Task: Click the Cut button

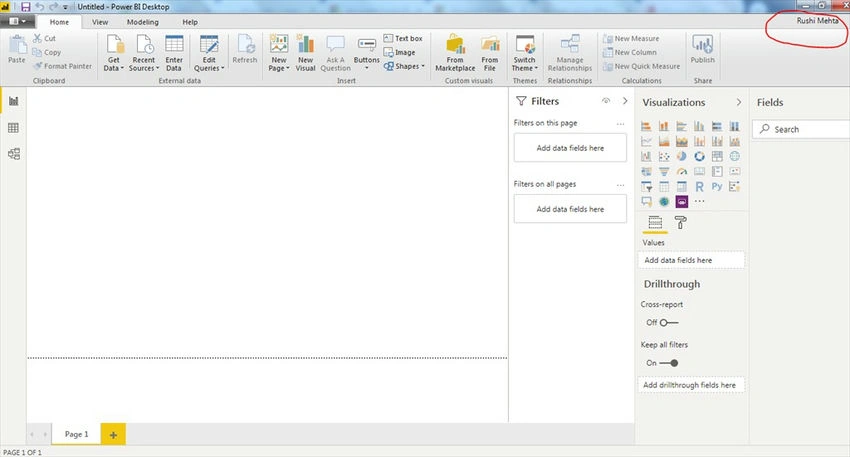Action: click(44, 38)
